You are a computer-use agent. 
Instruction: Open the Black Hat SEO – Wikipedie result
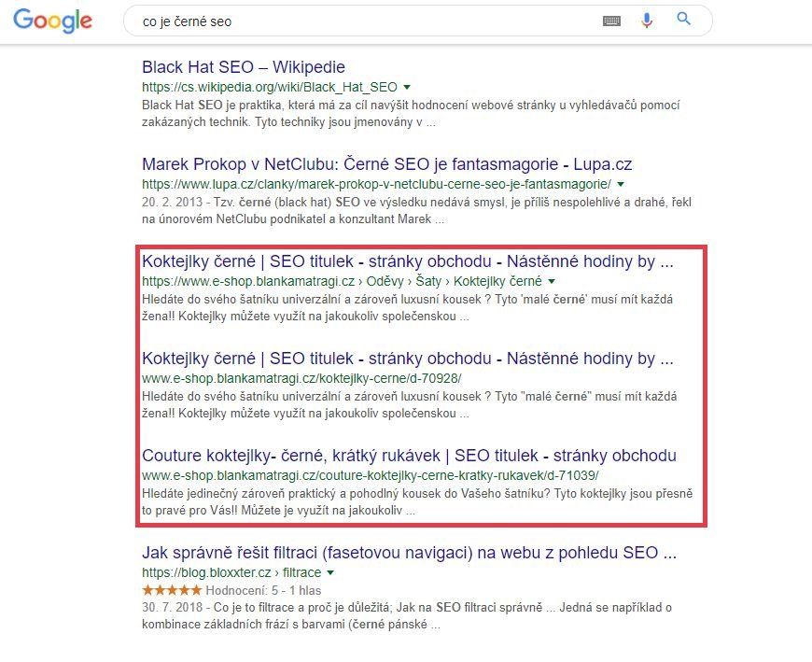click(x=244, y=67)
